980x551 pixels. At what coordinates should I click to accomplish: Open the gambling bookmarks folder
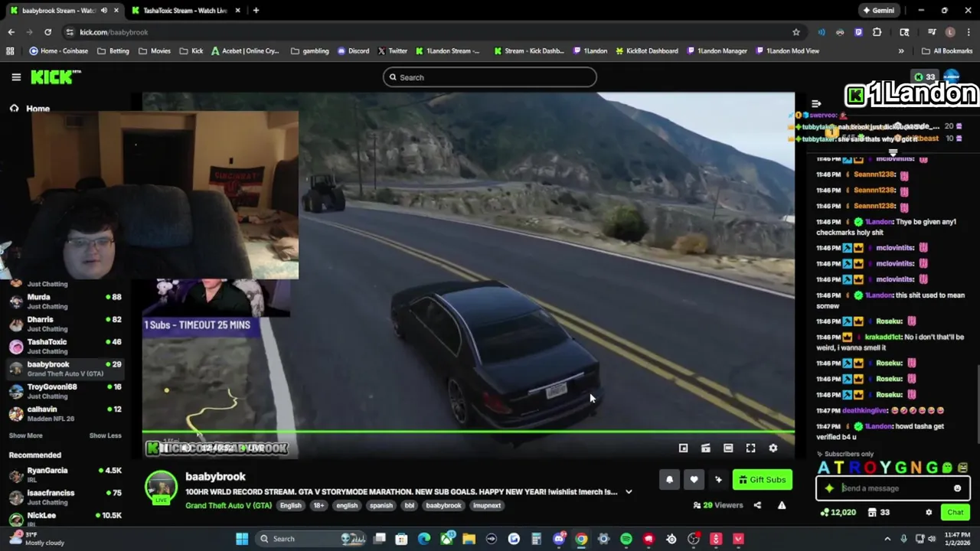(x=310, y=51)
